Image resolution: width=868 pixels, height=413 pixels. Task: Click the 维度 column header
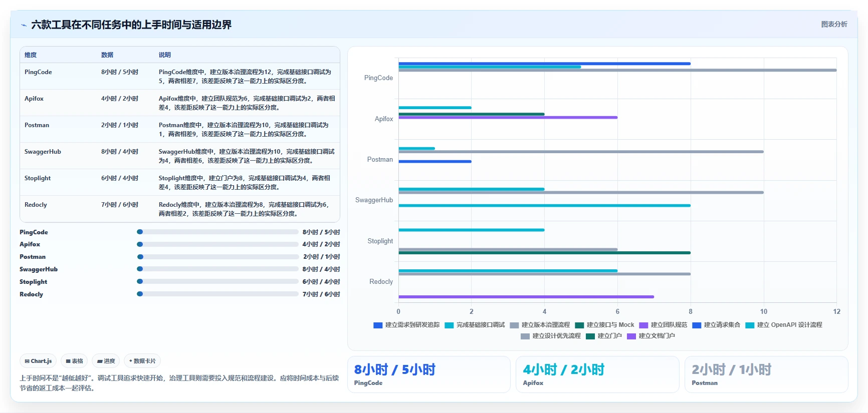click(x=31, y=55)
